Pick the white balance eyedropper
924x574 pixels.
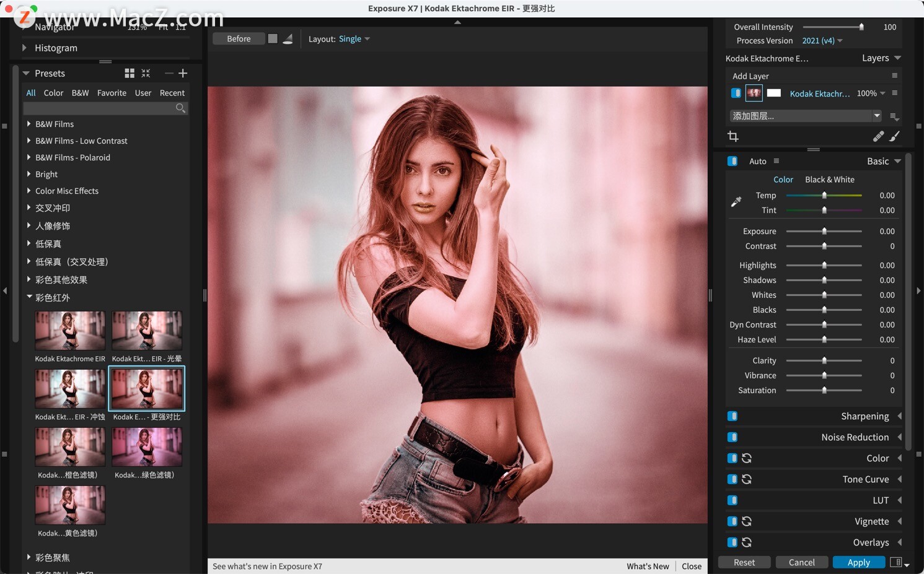click(736, 202)
